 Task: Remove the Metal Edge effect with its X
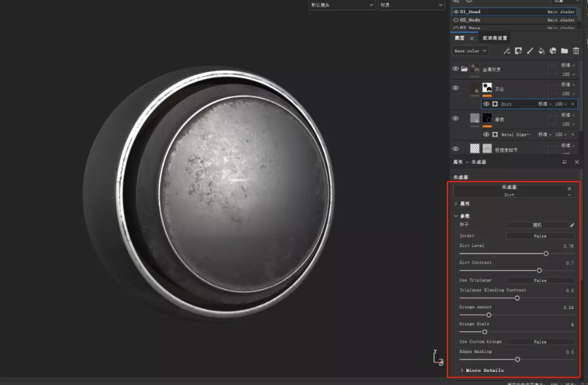pos(572,135)
